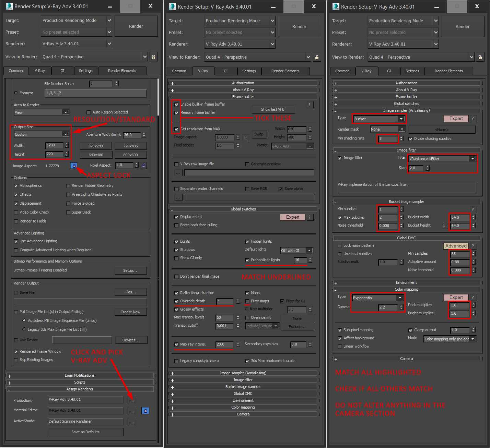The image size is (490, 448).
Task: Increase the Width spinner in Output Size
Action: pos(67,144)
